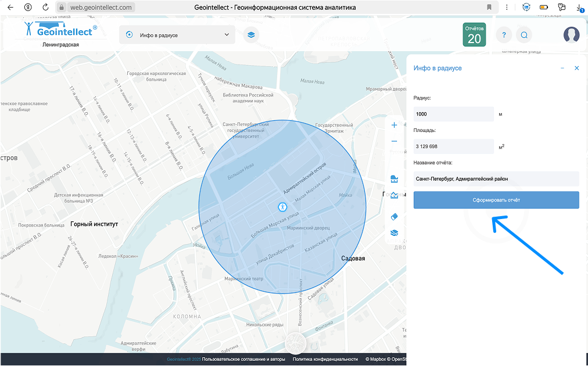Click the 'Сформировать отчёт' button
Image resolution: width=588 pixels, height=366 pixels.
[496, 200]
